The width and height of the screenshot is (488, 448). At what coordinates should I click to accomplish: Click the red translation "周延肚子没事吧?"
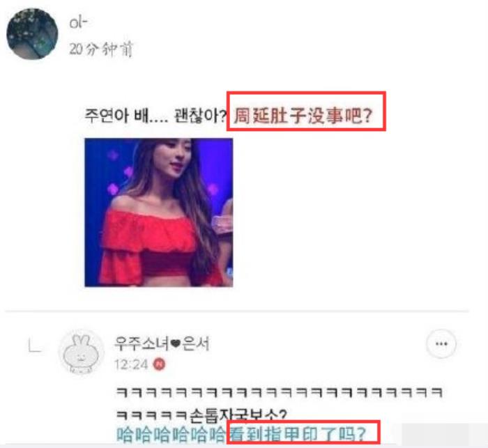[x=303, y=116]
